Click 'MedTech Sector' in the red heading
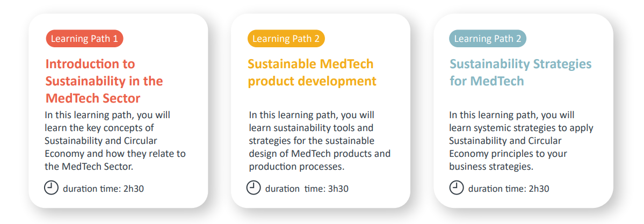 (93, 98)
